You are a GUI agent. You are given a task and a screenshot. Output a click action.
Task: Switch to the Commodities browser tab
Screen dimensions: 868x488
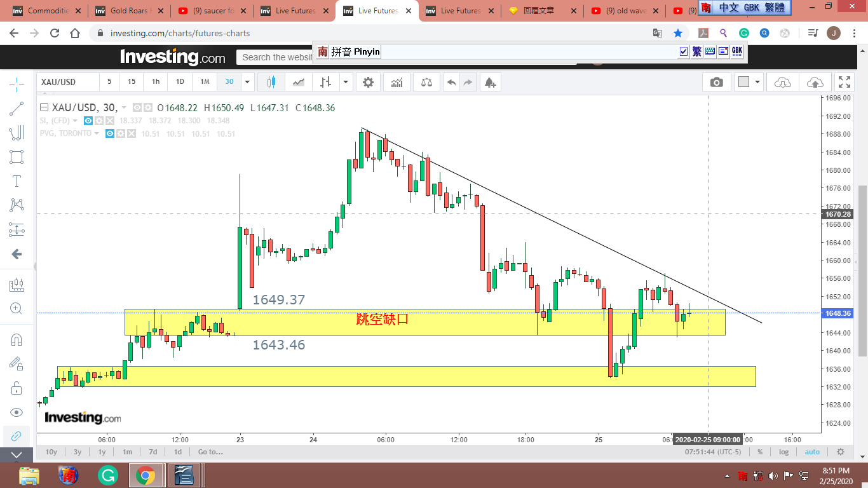point(46,11)
